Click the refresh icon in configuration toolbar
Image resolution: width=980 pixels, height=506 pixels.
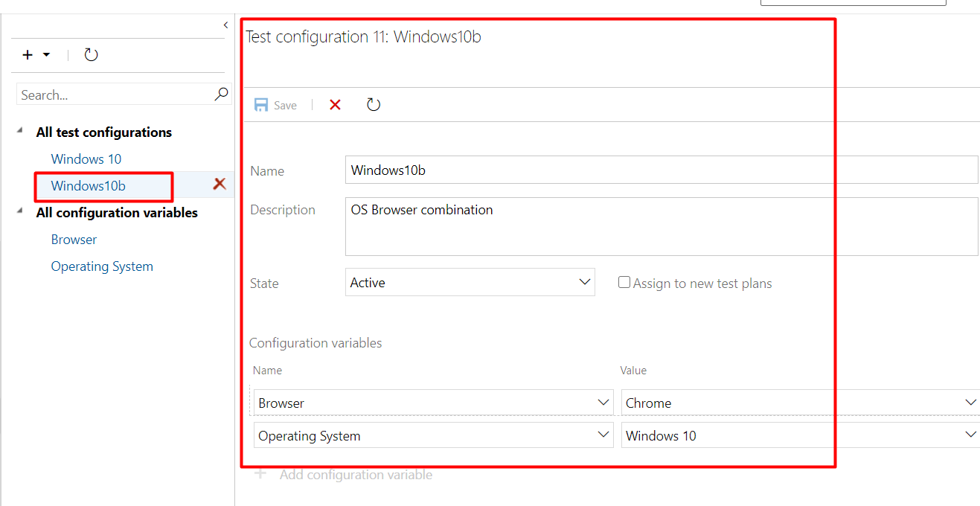[x=374, y=105]
